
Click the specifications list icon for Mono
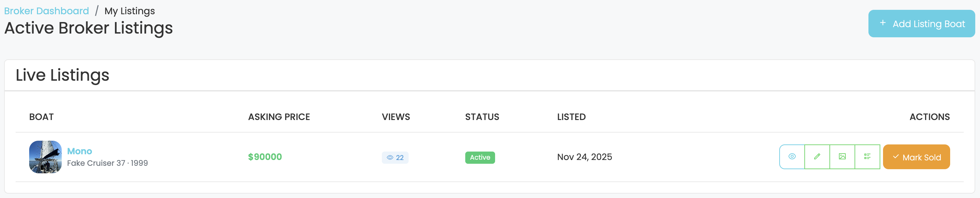(867, 157)
